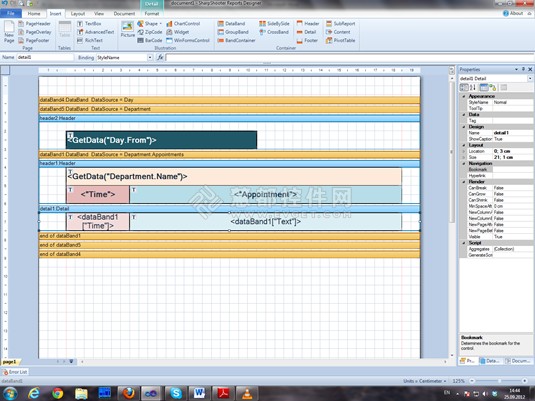Switch to the Layout ribbon tab
The width and height of the screenshot is (535, 401).
click(x=78, y=14)
